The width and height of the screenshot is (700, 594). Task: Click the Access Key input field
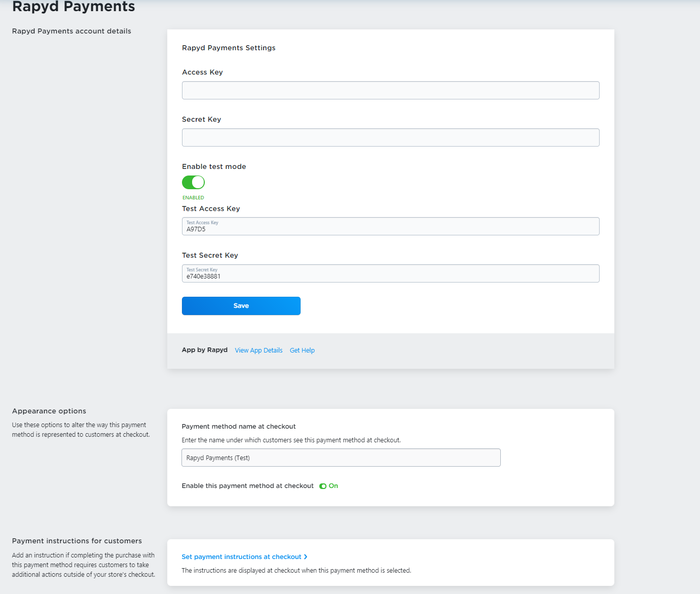pos(390,90)
